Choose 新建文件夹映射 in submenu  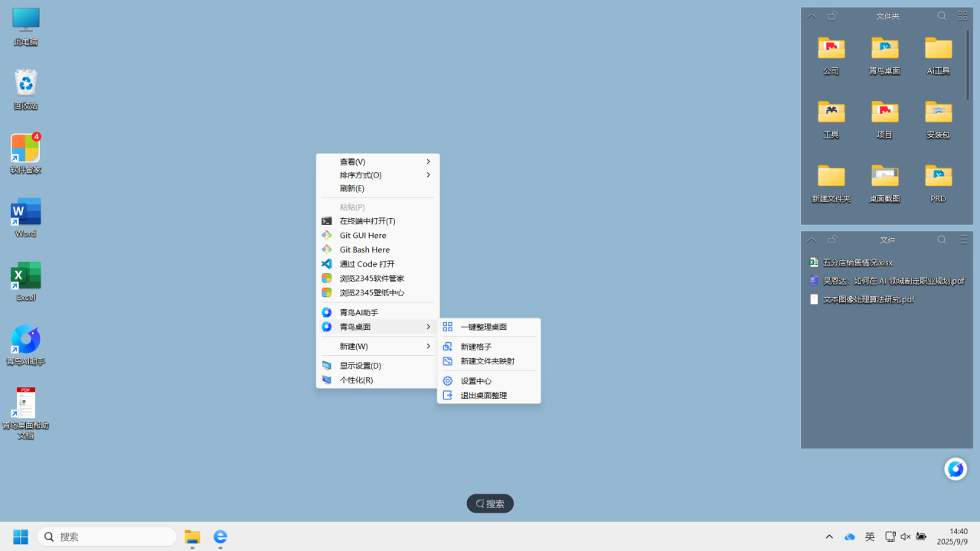pyautogui.click(x=489, y=361)
